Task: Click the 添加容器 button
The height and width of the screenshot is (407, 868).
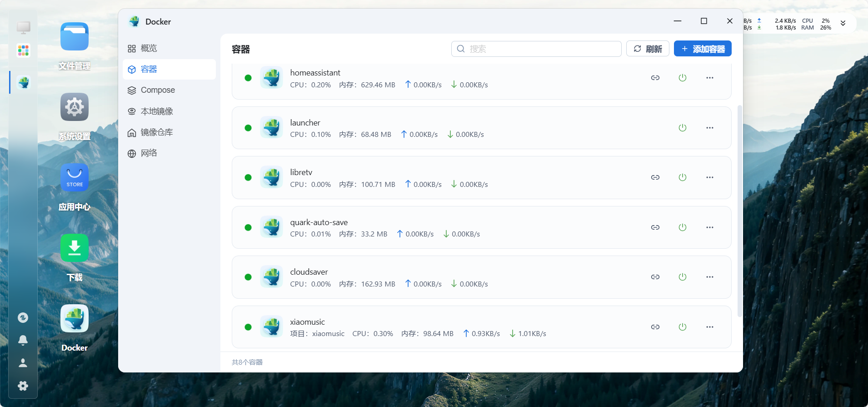Action: pos(703,49)
